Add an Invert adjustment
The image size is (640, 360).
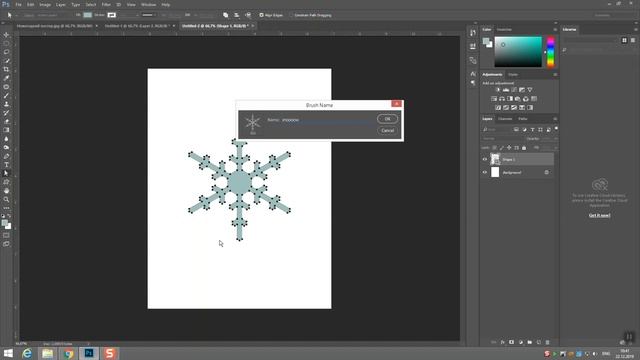[498, 108]
